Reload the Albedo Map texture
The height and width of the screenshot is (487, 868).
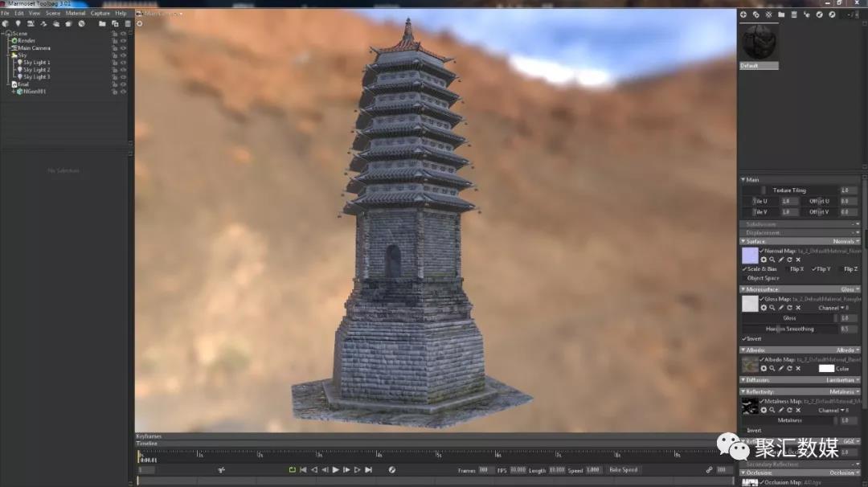(x=789, y=369)
